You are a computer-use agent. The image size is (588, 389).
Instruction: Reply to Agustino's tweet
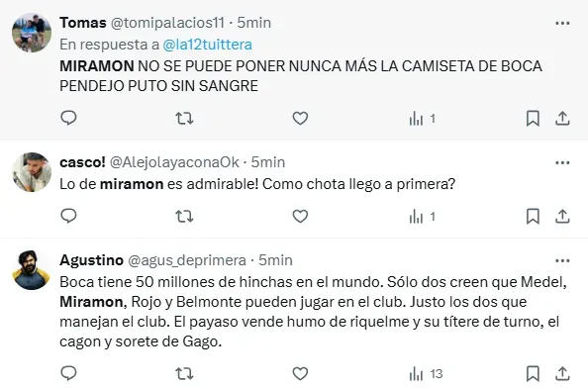pos(68,373)
